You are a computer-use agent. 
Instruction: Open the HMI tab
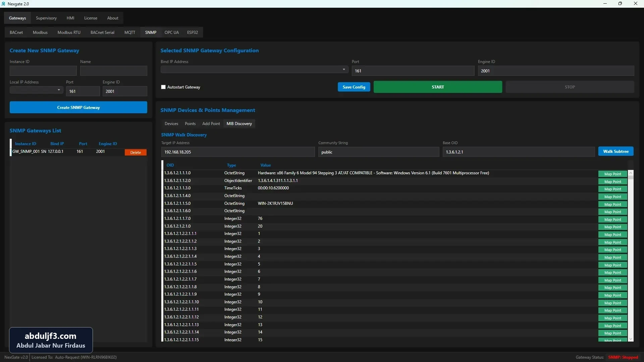[x=70, y=18]
